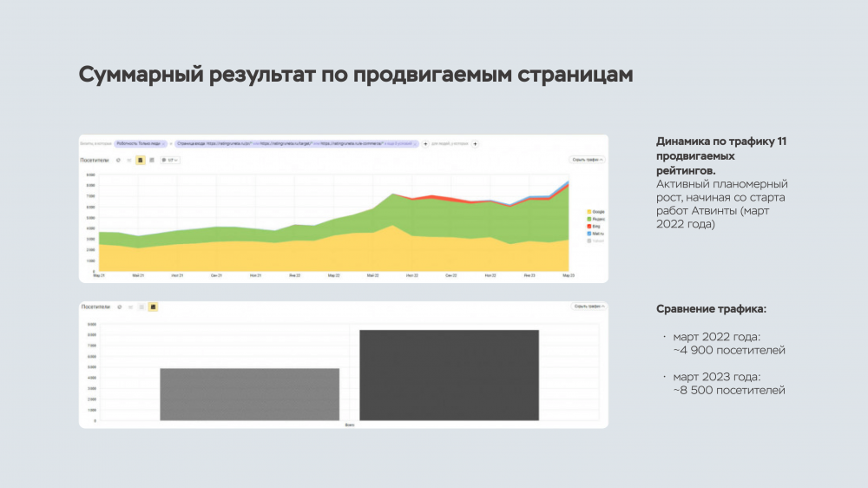Viewport: 868px width, 488px height.
Task: Click the 'Посетители' label of top chart
Action: (94, 160)
